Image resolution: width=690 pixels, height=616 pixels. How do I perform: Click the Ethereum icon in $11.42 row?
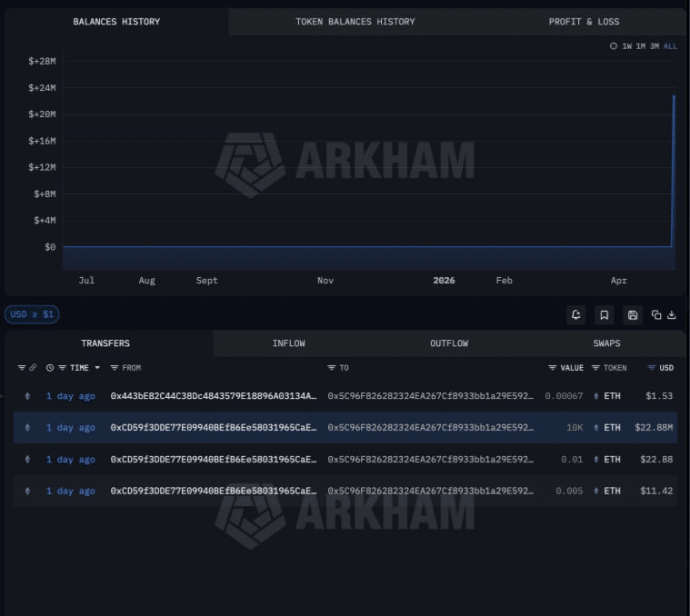pyautogui.click(x=27, y=492)
